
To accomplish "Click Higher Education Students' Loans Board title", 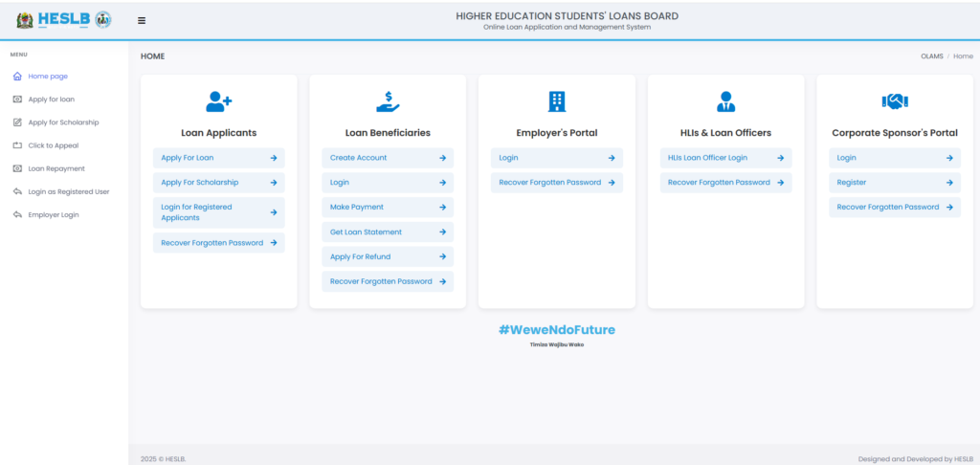I will click(567, 16).
